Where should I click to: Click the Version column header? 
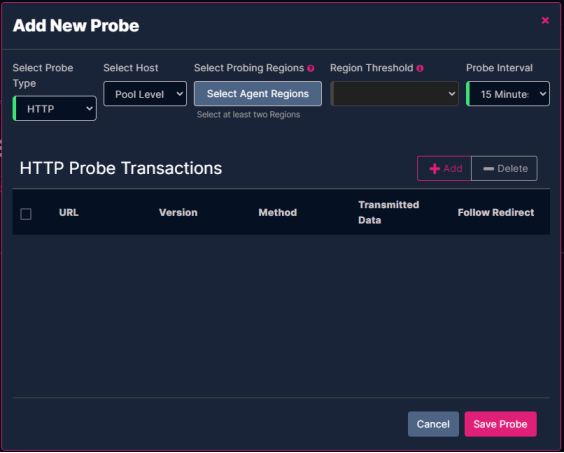[178, 212]
